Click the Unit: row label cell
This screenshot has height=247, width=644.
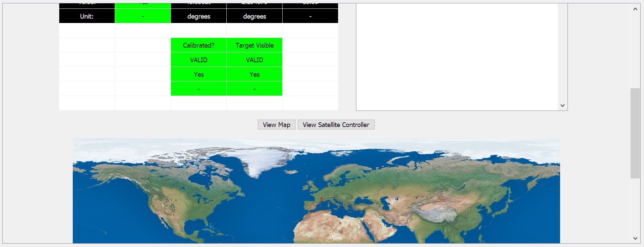87,16
